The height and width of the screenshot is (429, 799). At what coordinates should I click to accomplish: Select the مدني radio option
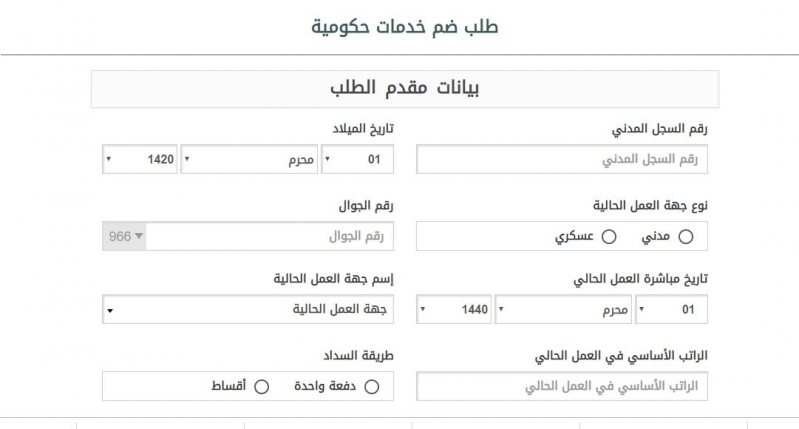685,236
